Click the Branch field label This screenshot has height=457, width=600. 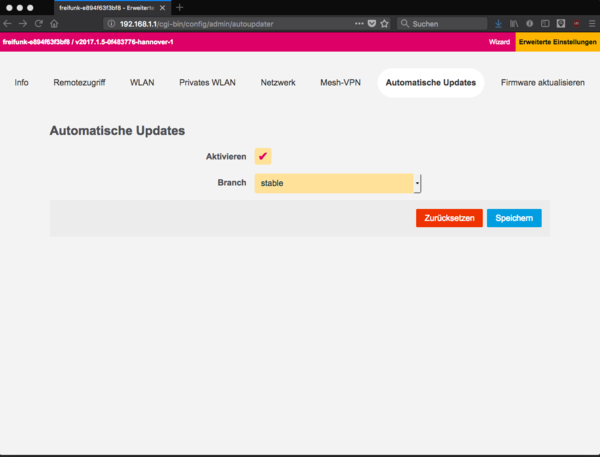[x=232, y=183]
